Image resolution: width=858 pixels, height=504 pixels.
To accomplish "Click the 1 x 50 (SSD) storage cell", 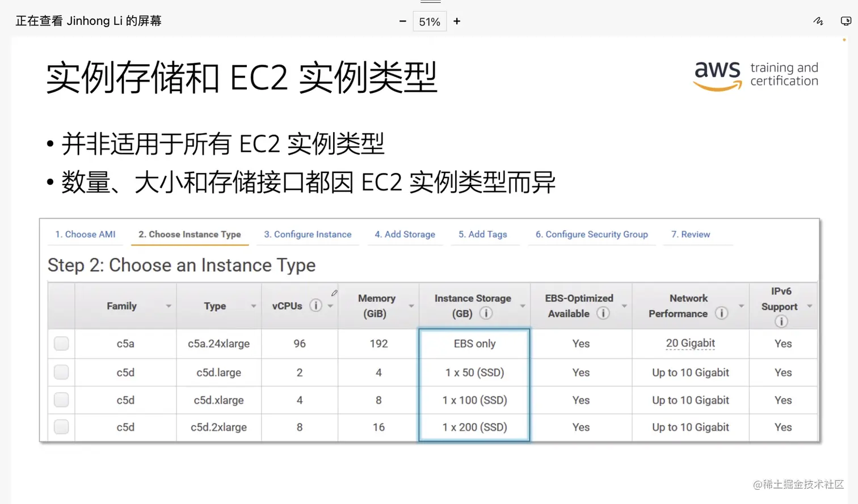I will (474, 372).
